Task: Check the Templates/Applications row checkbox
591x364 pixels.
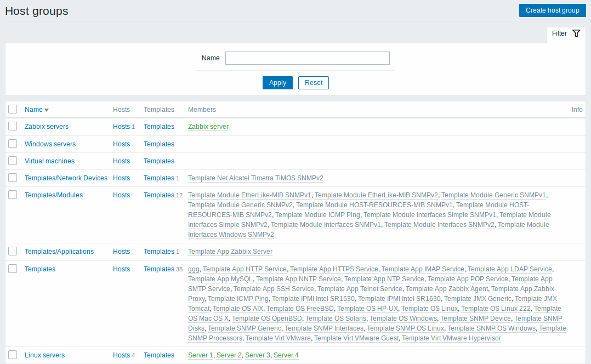Action: 13,251
